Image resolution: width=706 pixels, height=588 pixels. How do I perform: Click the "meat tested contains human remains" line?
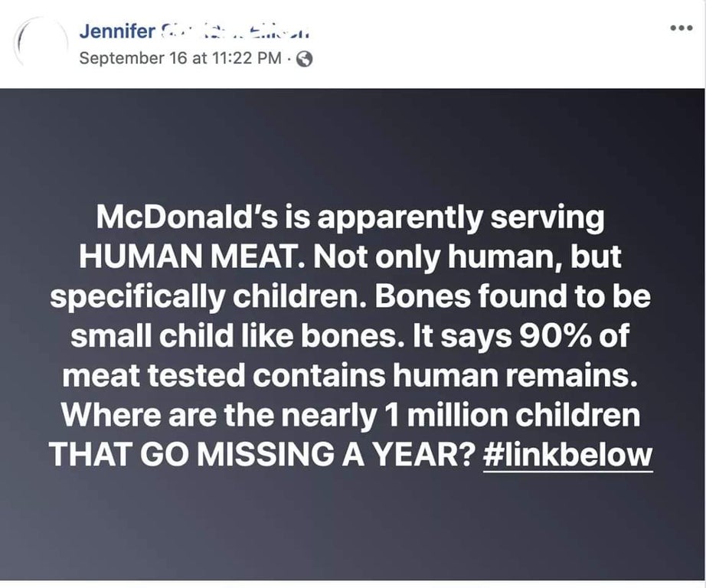coord(352,376)
